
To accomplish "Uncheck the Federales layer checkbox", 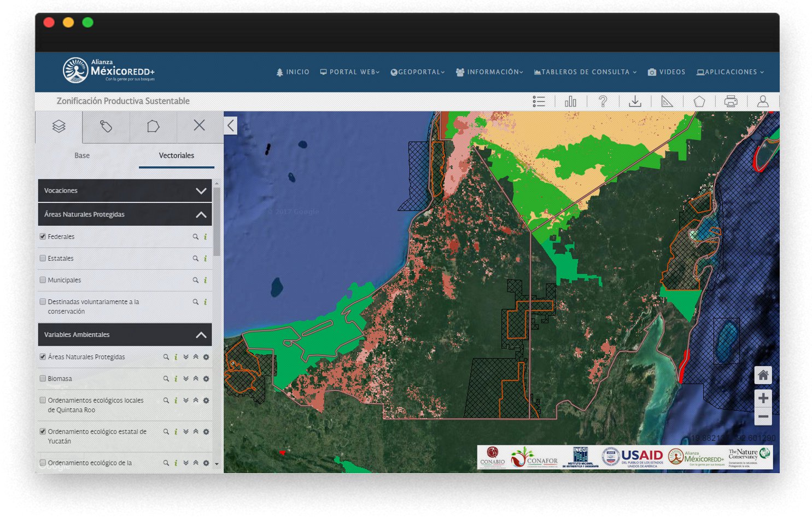I will [43, 236].
